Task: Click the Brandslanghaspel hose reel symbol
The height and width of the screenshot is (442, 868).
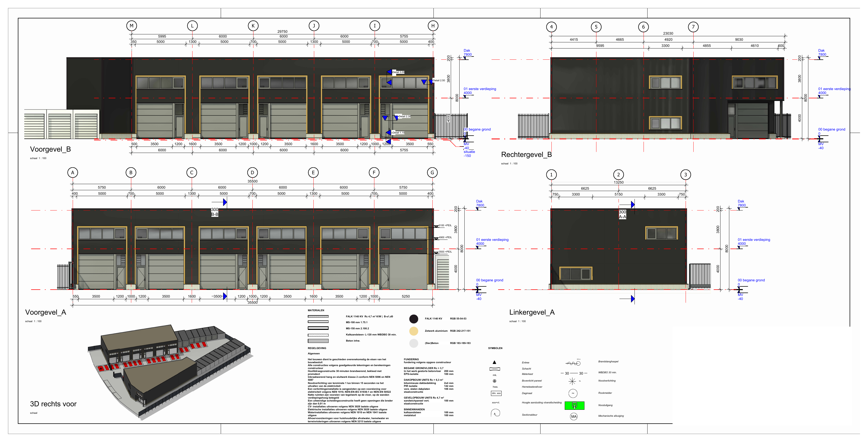Action: (573, 363)
